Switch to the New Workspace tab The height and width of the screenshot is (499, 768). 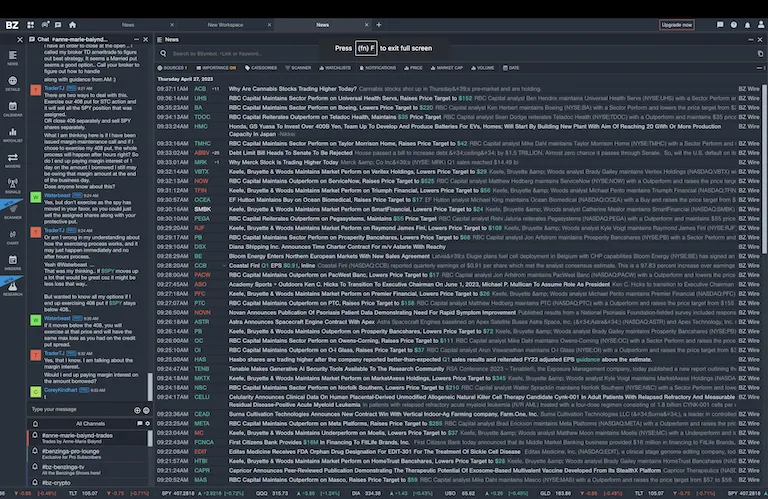pyautogui.click(x=225, y=24)
